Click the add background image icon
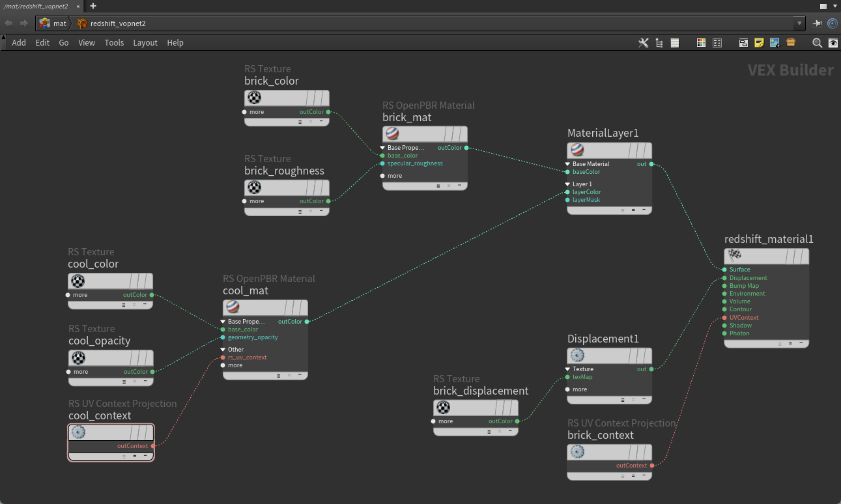Image resolution: width=841 pixels, height=504 pixels. pos(775,43)
